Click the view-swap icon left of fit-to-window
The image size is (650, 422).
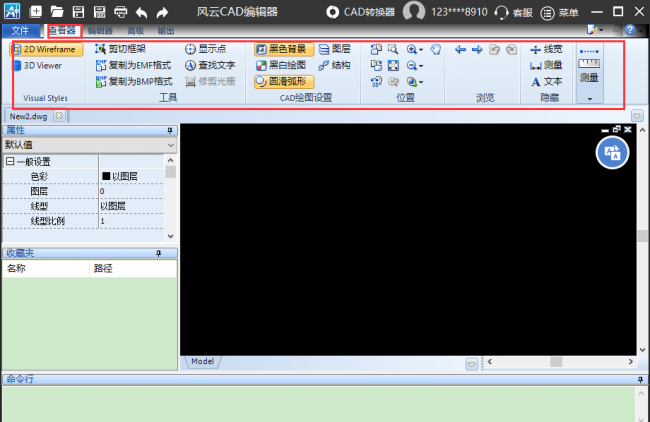click(376, 65)
